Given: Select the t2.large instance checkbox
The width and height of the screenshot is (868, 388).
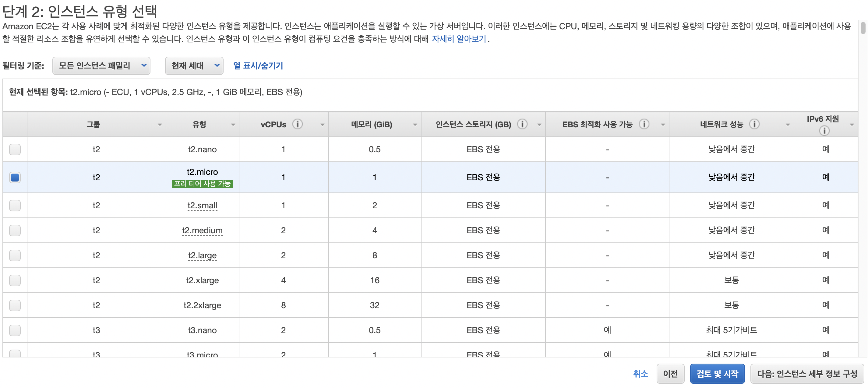Looking at the screenshot, I should coord(15,255).
